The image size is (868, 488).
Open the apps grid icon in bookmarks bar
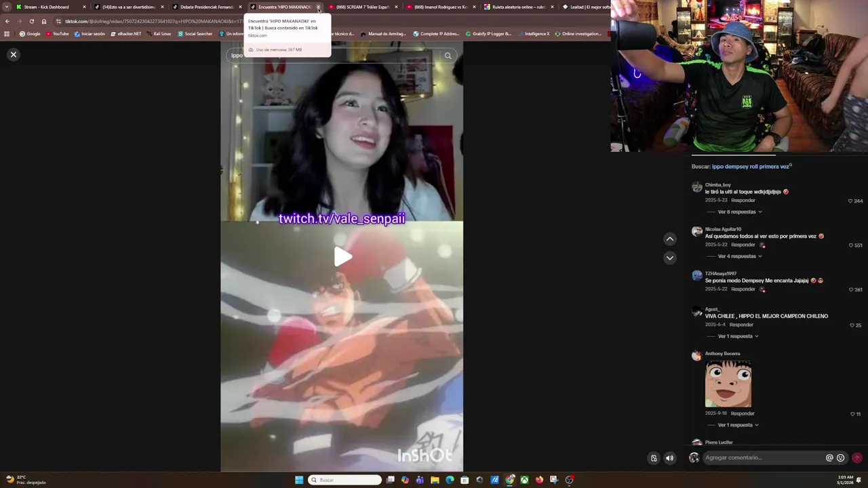(x=7, y=34)
